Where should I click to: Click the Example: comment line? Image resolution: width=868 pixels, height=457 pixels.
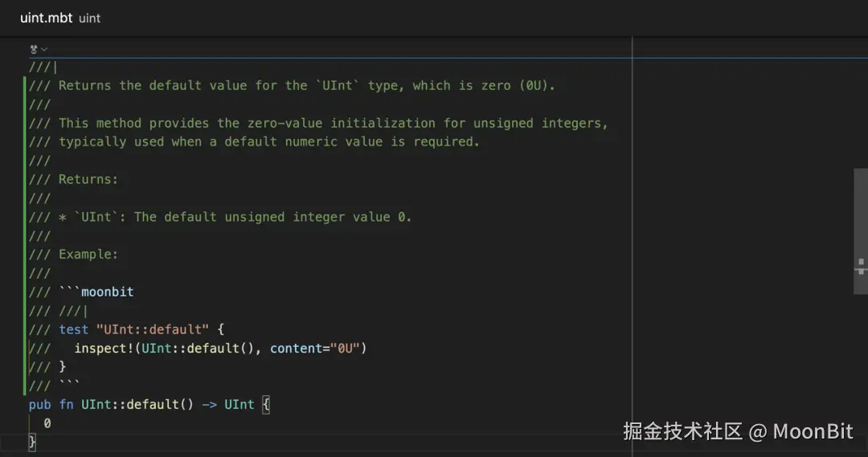(x=88, y=254)
